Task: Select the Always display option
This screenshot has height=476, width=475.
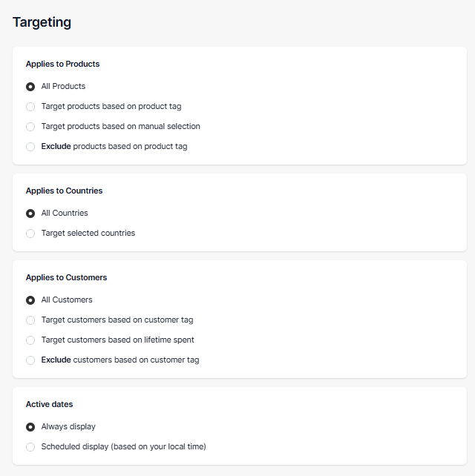Action: coord(30,427)
